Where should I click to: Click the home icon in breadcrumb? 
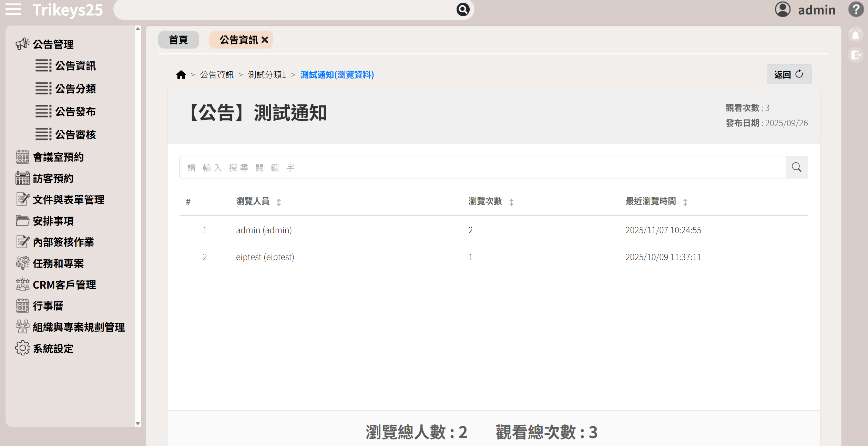181,75
